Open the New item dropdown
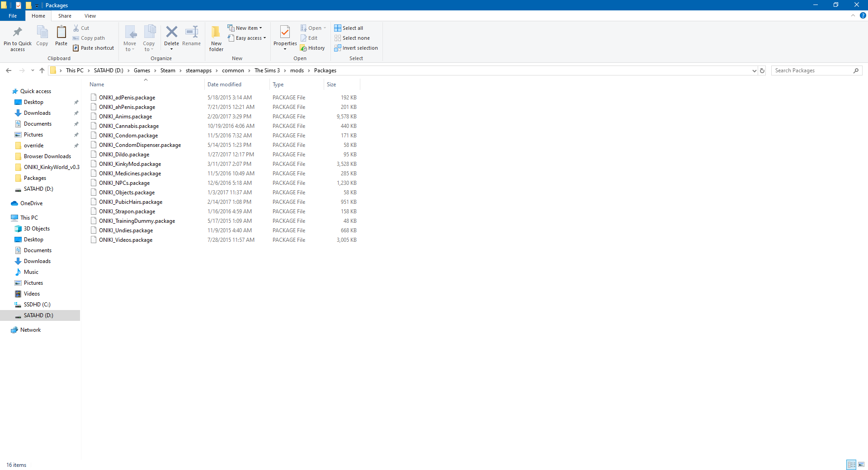This screenshot has width=868, height=470. click(x=245, y=28)
